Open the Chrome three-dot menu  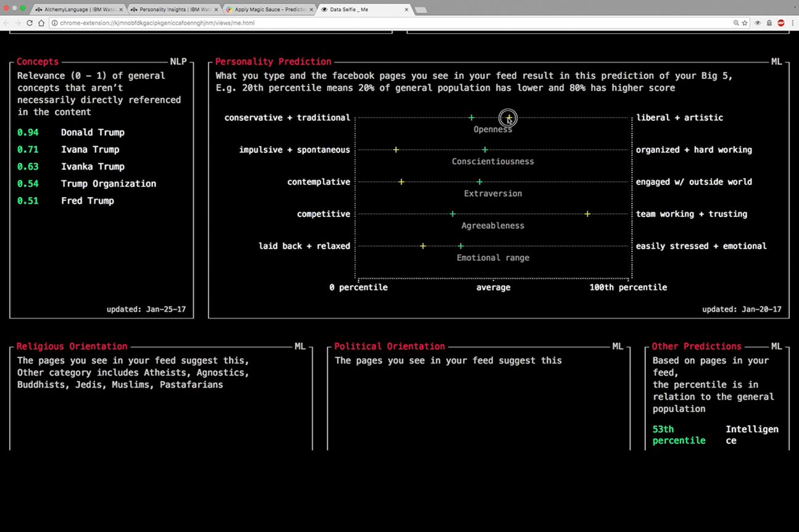tap(792, 23)
